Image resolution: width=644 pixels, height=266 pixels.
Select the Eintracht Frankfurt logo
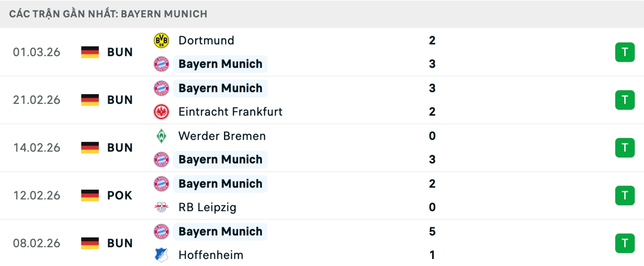click(x=161, y=112)
